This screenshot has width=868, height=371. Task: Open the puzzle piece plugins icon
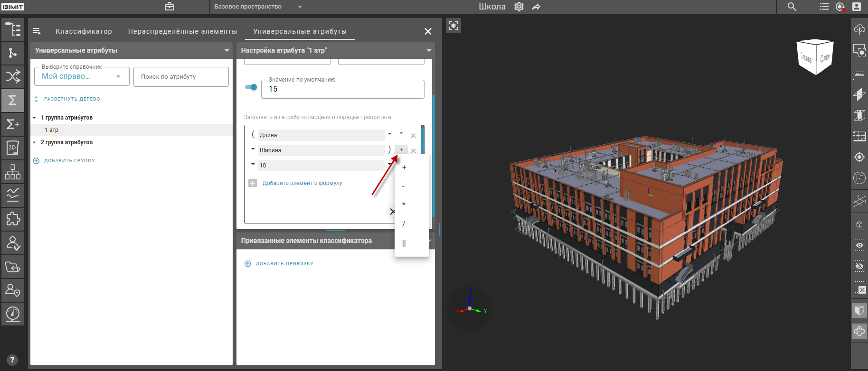13,219
